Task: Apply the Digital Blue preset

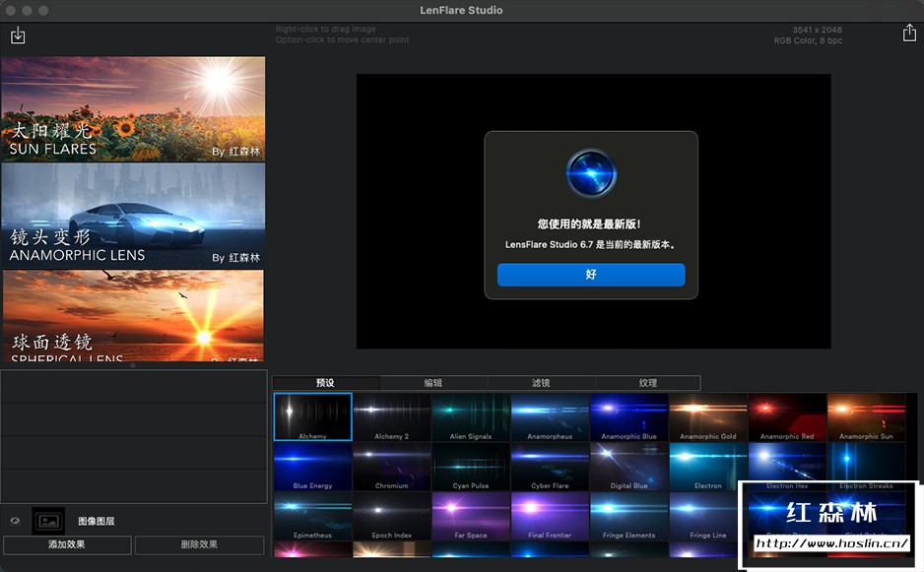Action: 628,467
